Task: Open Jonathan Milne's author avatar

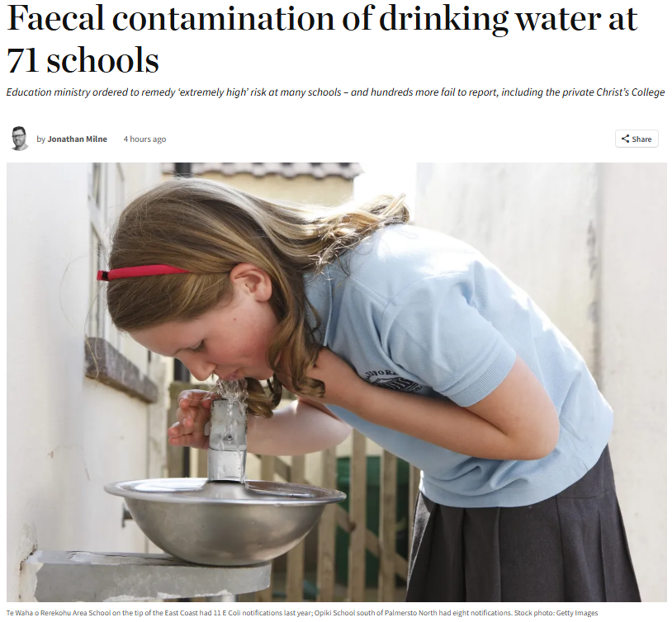Action: click(x=19, y=139)
